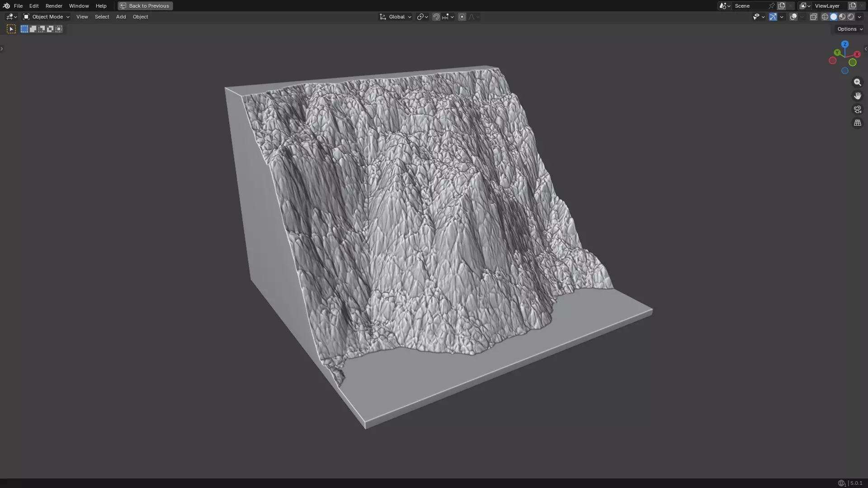
Task: Open Global transform orientation dropdown
Action: [396, 17]
